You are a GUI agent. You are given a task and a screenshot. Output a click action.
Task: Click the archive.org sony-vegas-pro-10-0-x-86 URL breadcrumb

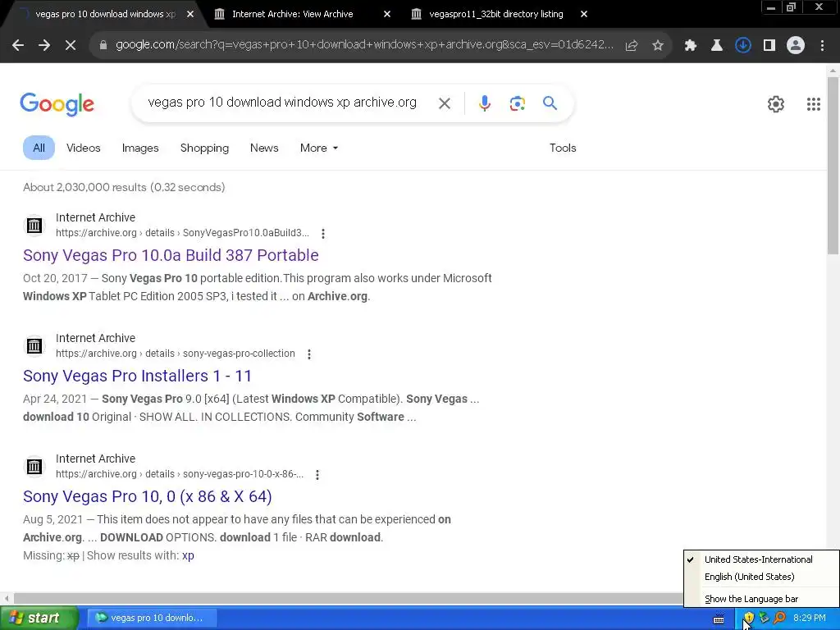coord(180,474)
